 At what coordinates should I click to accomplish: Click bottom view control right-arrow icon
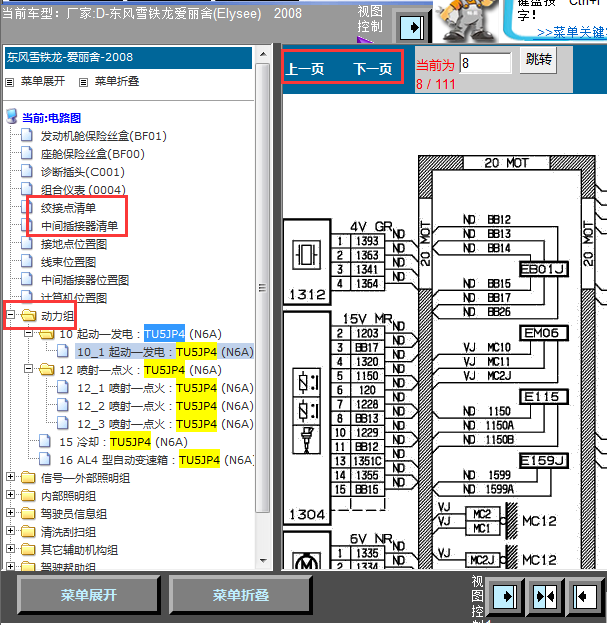point(505,597)
